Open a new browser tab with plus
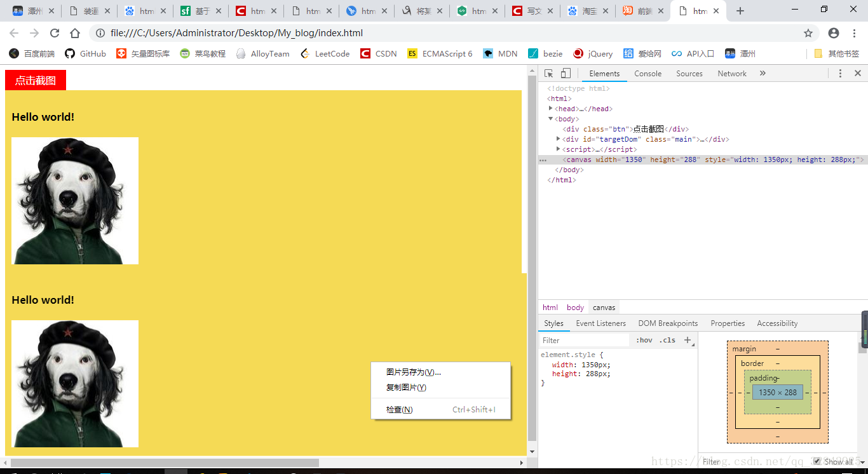This screenshot has height=474, width=868. click(740, 11)
